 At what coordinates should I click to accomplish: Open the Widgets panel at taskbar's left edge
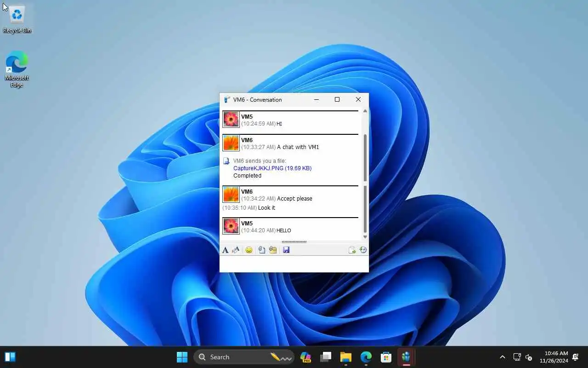click(x=10, y=357)
